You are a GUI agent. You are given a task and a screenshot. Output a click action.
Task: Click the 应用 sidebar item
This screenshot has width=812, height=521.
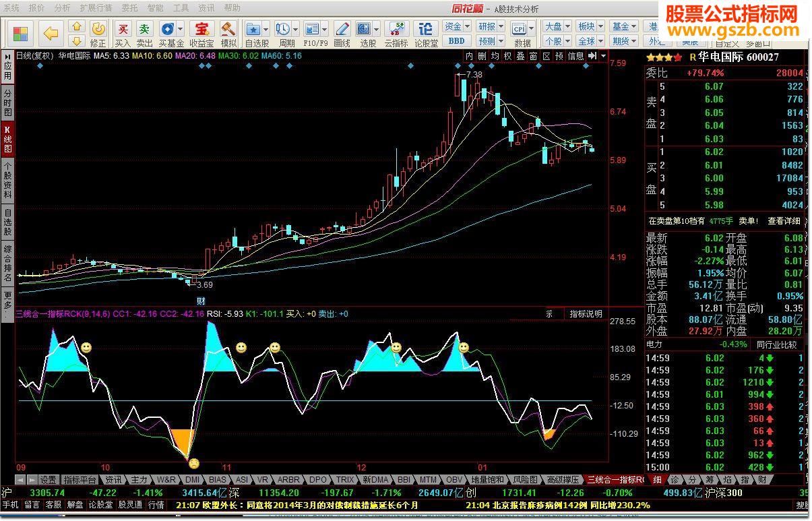[x=7, y=72]
